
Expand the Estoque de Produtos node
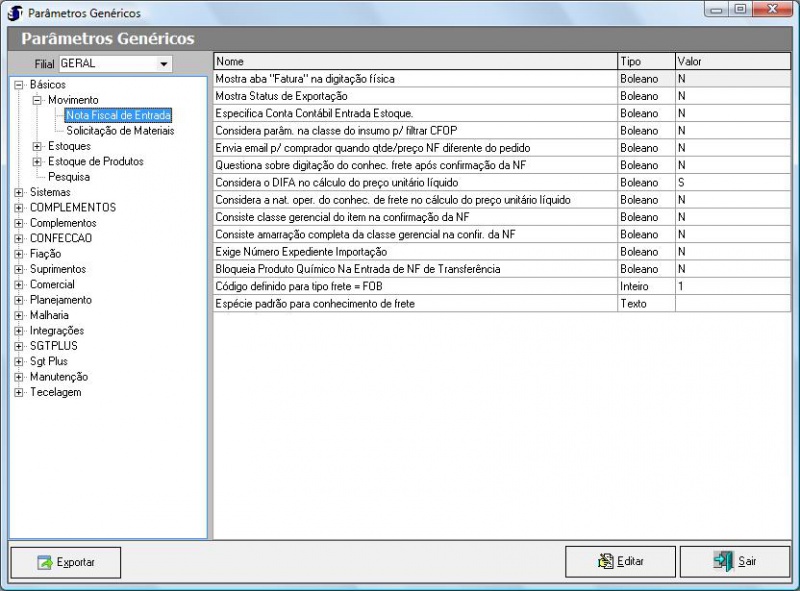(x=37, y=161)
